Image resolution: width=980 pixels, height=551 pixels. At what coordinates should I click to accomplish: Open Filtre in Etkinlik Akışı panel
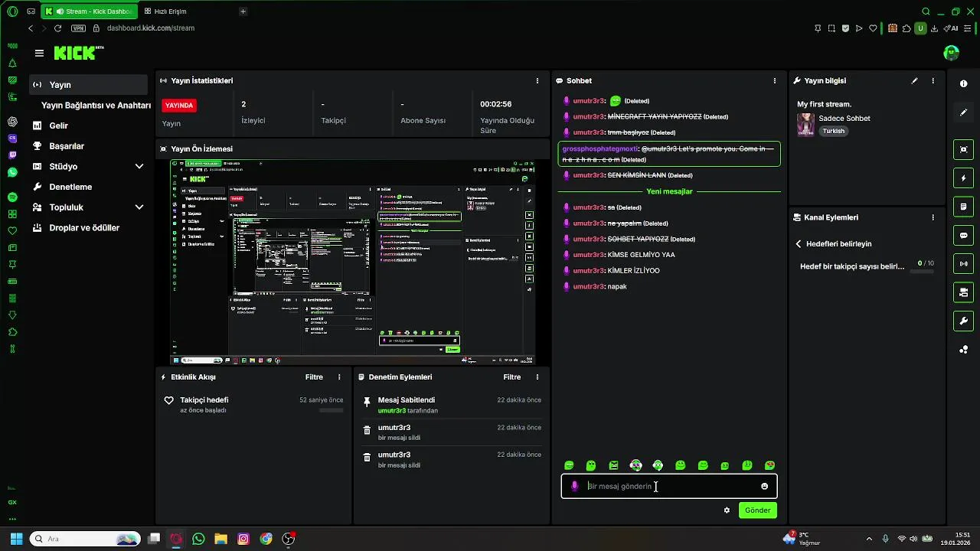pos(314,377)
